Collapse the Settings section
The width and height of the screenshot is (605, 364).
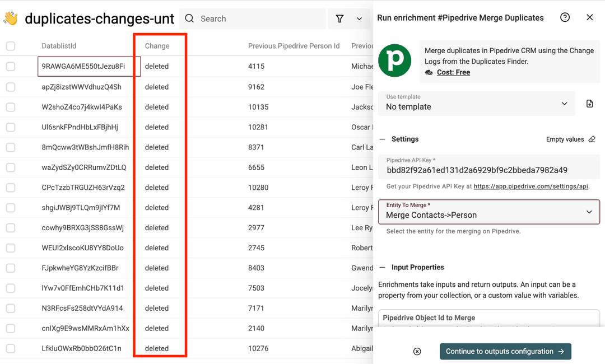(x=383, y=139)
